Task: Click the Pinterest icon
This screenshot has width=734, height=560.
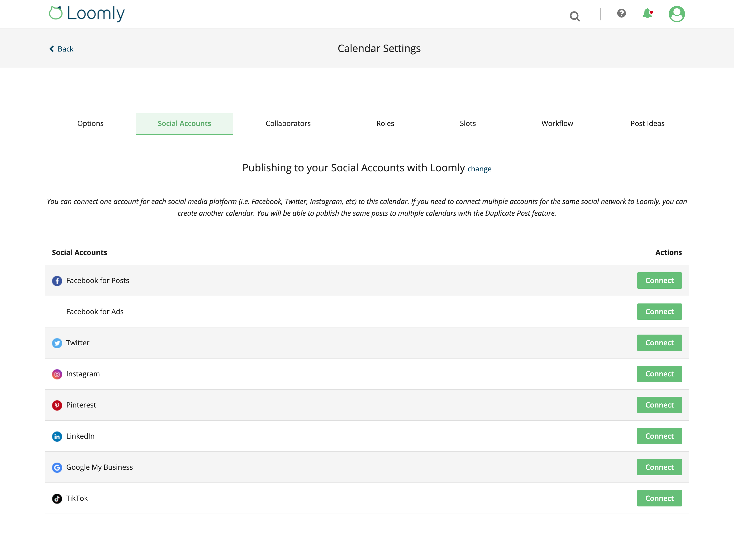Action: click(57, 405)
